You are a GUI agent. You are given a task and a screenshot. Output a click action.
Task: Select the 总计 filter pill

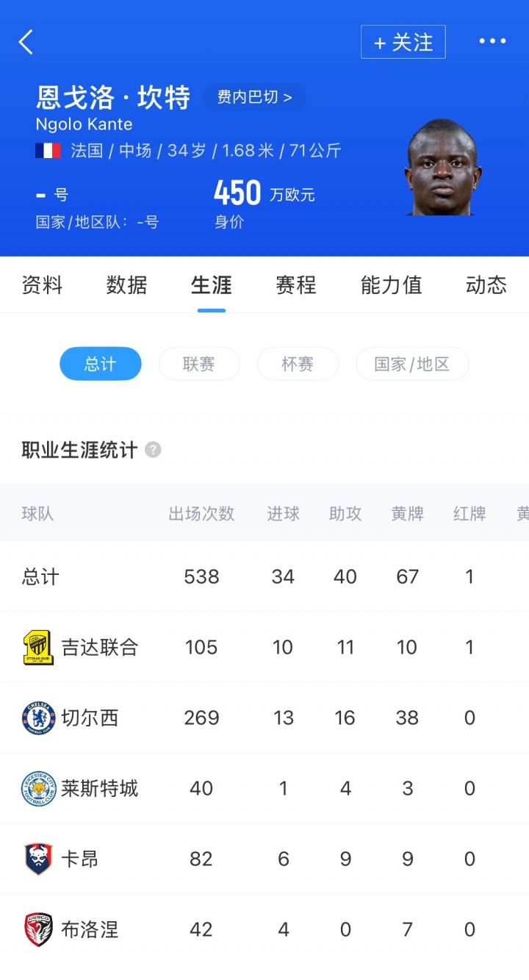100,364
